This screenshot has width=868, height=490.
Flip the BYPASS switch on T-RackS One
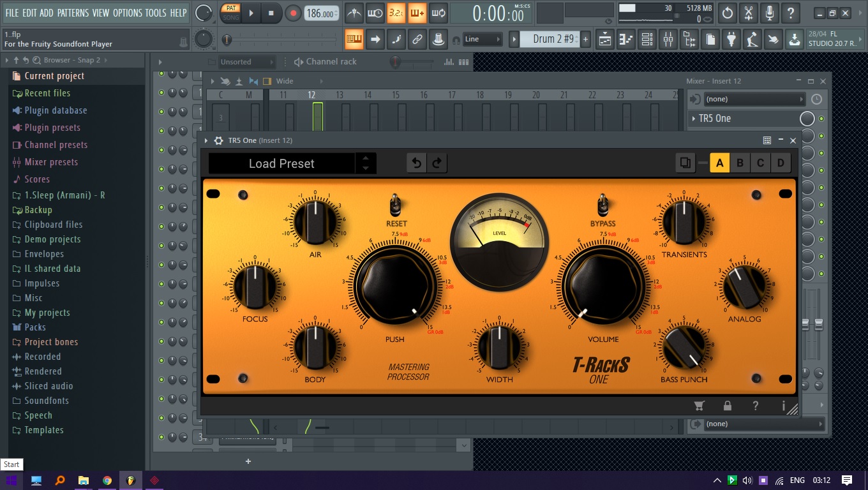click(602, 205)
